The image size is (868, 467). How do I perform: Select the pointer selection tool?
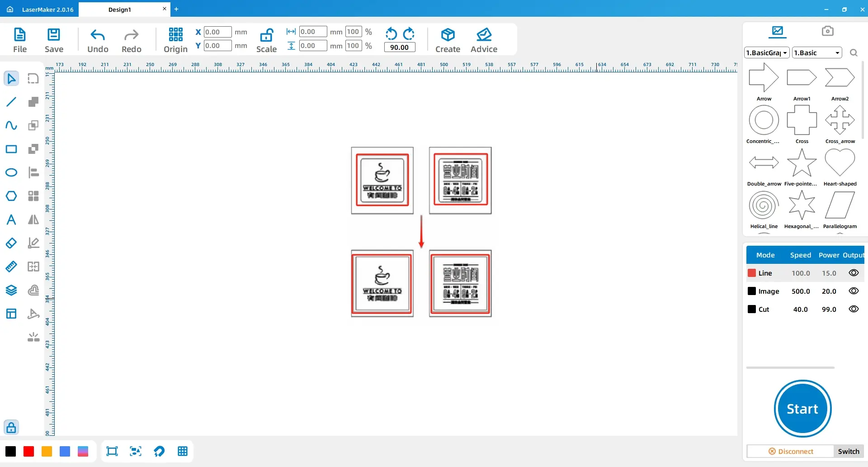(11, 78)
